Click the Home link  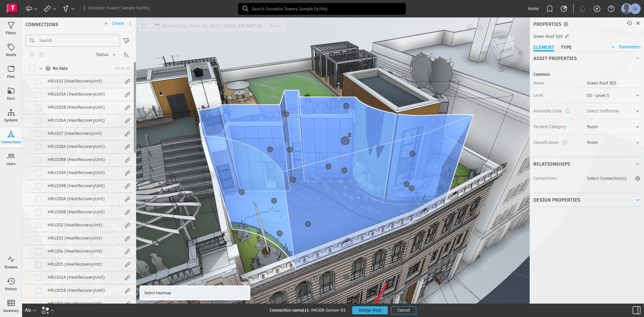click(x=533, y=9)
